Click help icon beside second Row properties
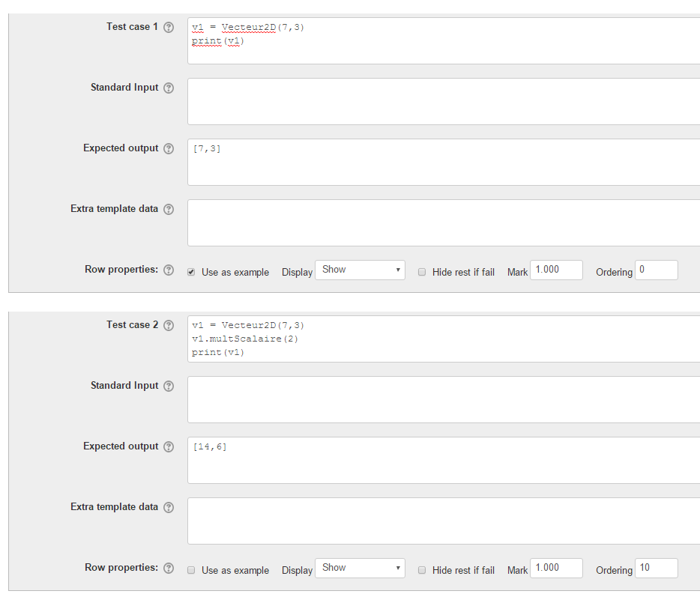The height and width of the screenshot is (594, 700). pyautogui.click(x=169, y=568)
